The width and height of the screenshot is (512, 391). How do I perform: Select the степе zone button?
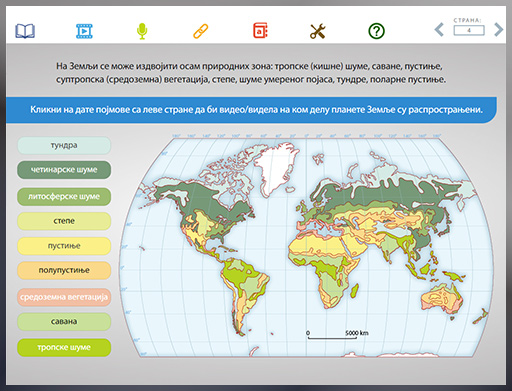tap(64, 221)
